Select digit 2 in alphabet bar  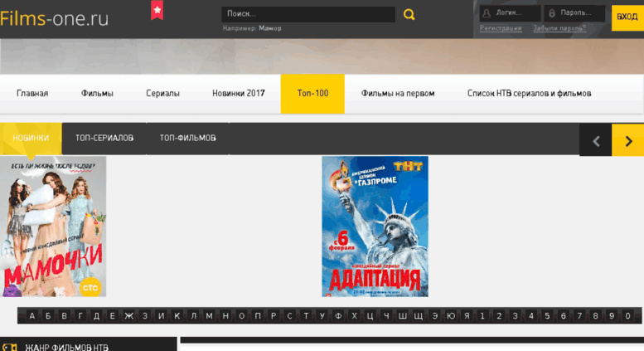pyautogui.click(x=499, y=315)
